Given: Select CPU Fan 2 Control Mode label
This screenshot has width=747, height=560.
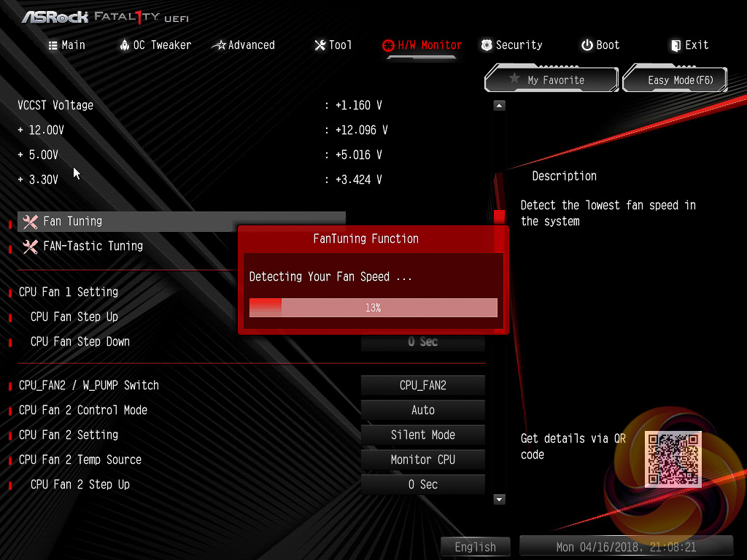Looking at the screenshot, I should pos(83,410).
